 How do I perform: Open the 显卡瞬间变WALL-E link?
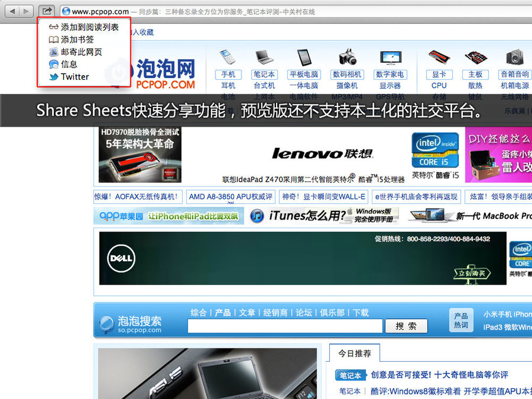point(323,197)
